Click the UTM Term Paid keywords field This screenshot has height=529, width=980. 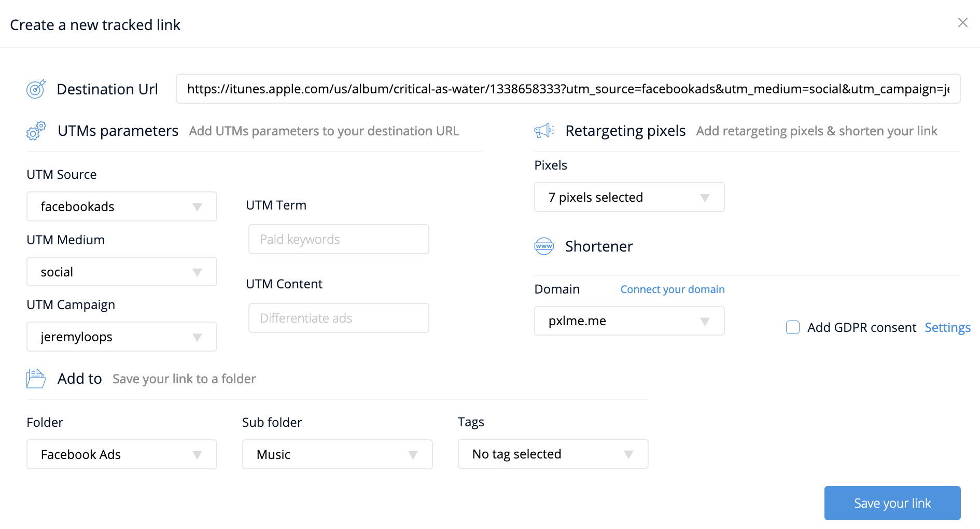[339, 239]
